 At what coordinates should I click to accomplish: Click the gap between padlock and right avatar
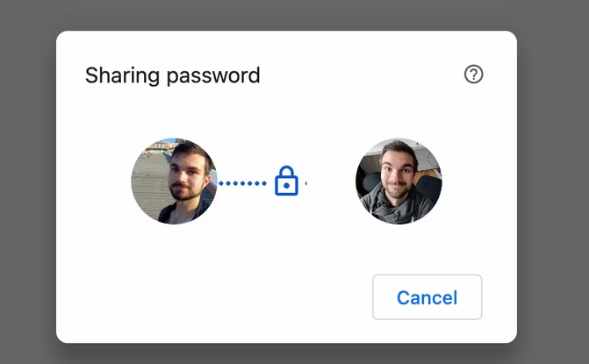pyautogui.click(x=331, y=183)
